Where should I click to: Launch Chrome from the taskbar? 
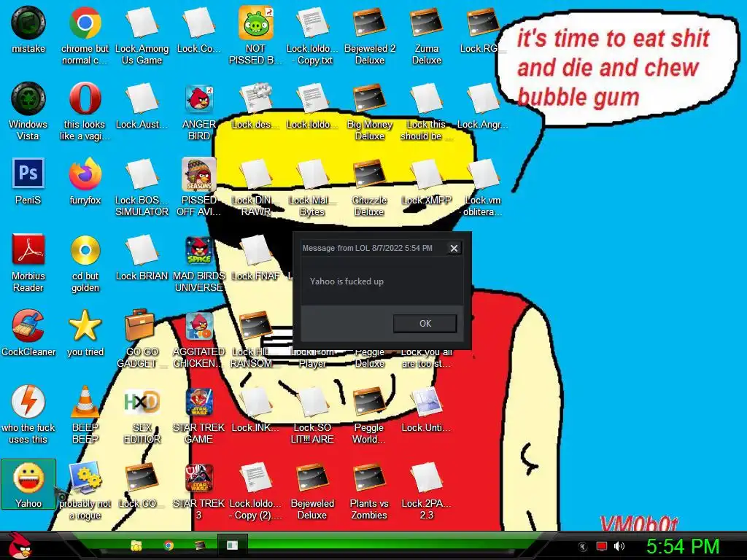click(169, 545)
